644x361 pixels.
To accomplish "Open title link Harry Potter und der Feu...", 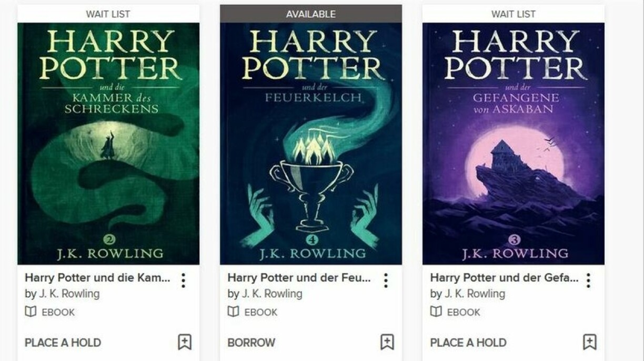I will (299, 278).
